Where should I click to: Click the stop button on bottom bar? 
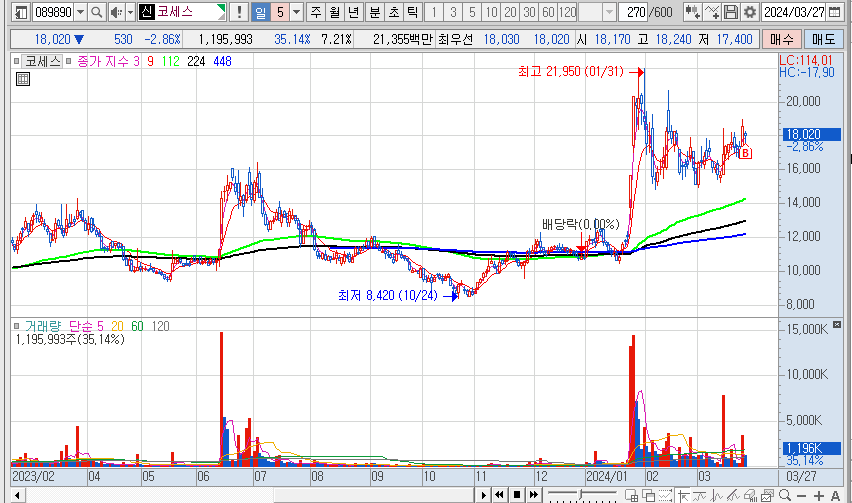click(x=517, y=495)
